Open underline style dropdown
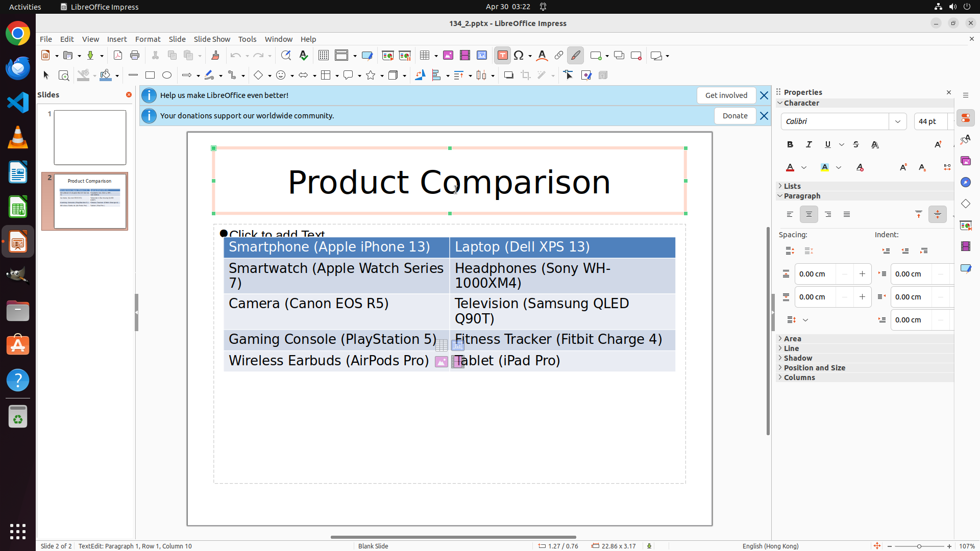980x551 pixels. (842, 145)
